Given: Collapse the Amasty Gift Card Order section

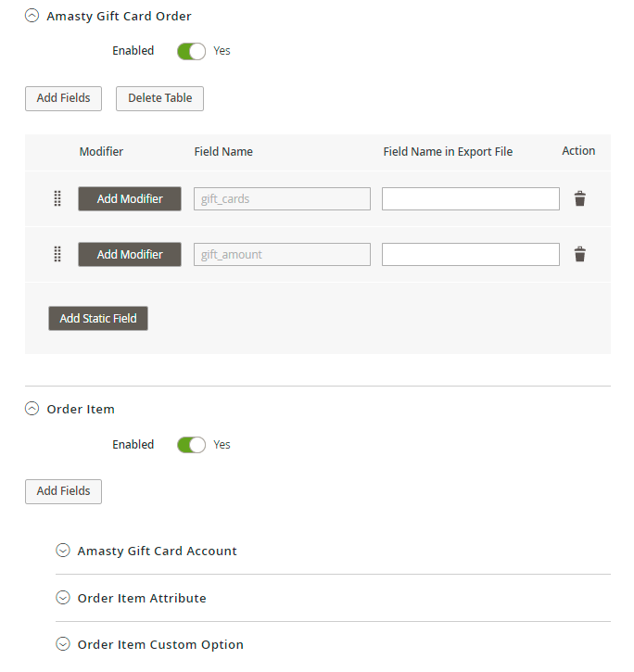Looking at the screenshot, I should [32, 16].
